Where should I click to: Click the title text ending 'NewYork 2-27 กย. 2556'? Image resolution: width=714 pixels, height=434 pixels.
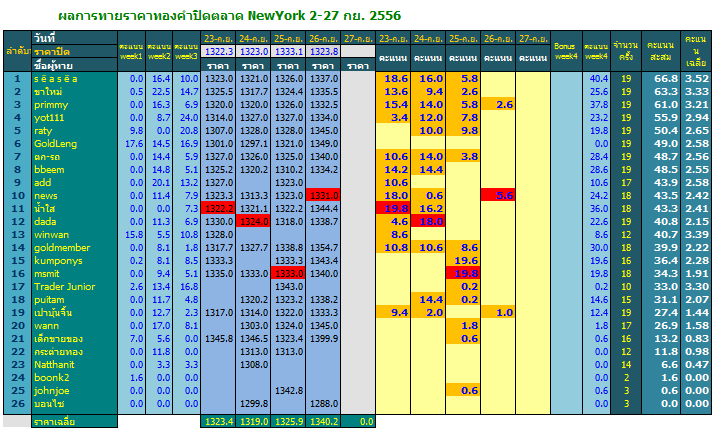point(230,16)
